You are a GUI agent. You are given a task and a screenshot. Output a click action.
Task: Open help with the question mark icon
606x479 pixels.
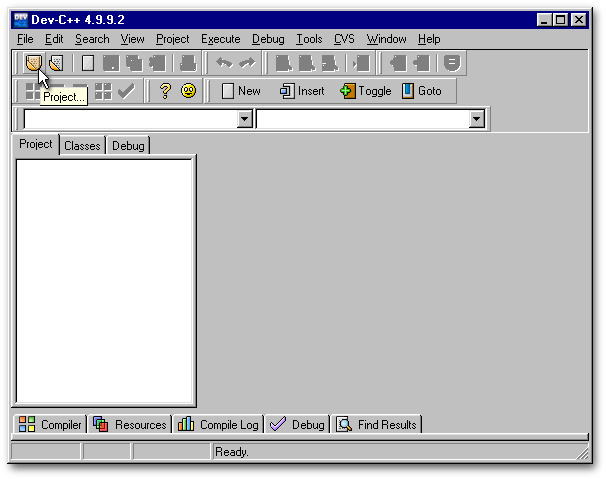pyautogui.click(x=165, y=91)
